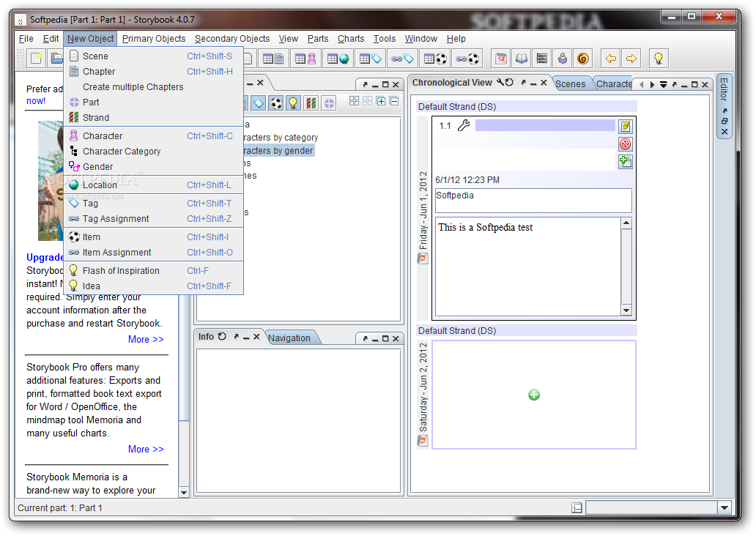Show tab list dropdown in Chronological panel

tap(663, 84)
